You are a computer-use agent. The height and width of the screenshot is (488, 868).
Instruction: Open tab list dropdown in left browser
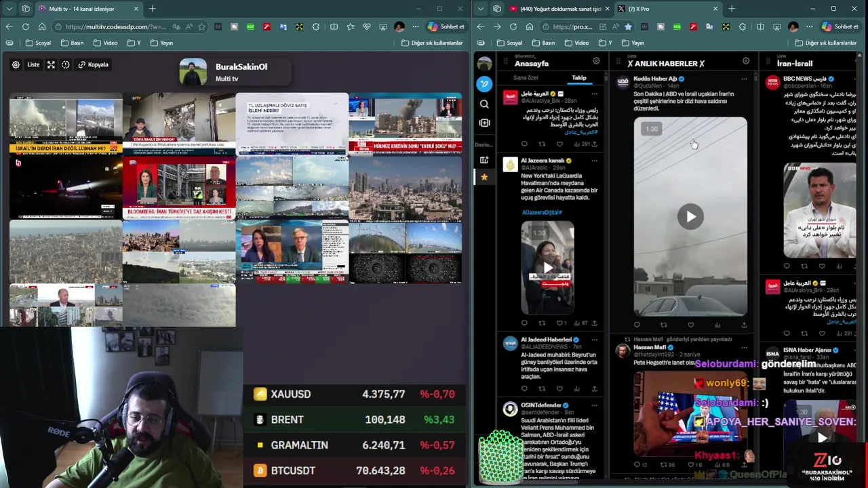[x=9, y=9]
